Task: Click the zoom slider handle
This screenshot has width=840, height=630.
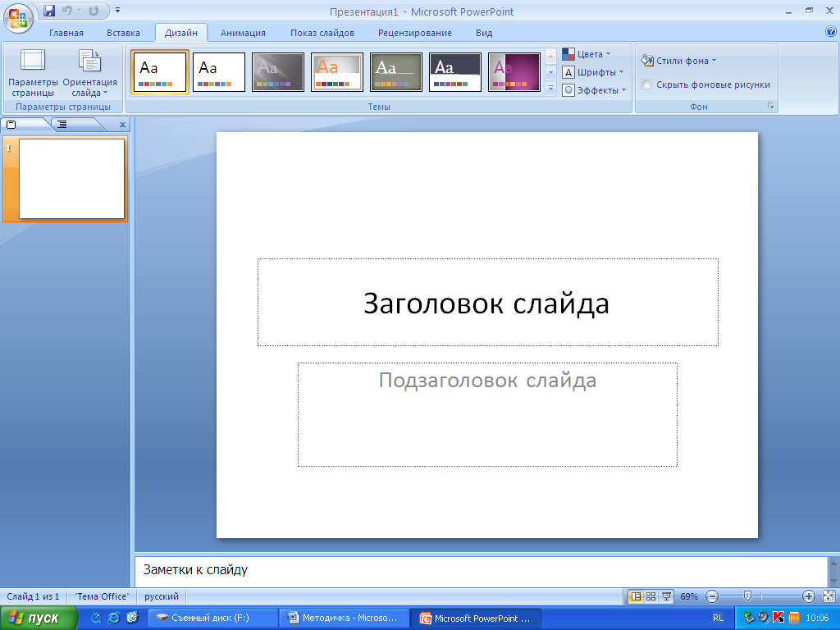Action: pos(746,596)
